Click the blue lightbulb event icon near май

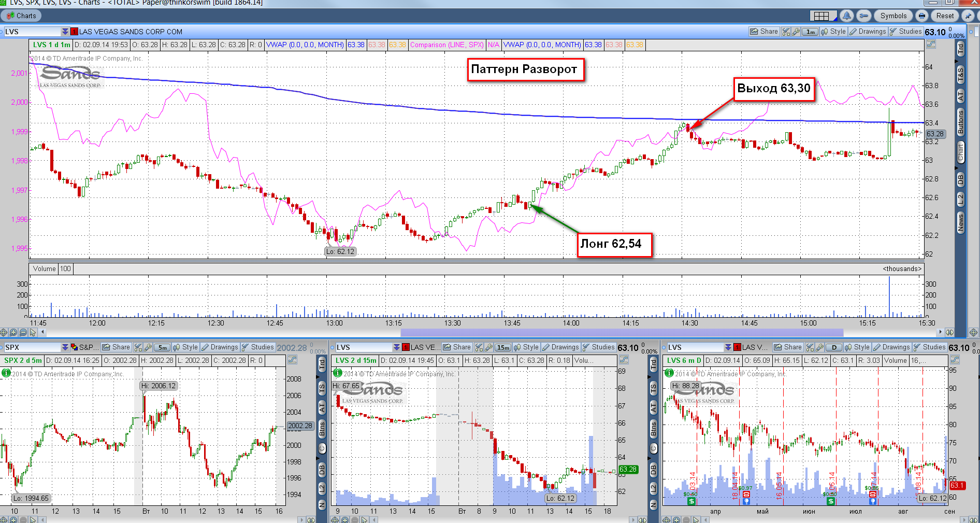pyautogui.click(x=746, y=501)
